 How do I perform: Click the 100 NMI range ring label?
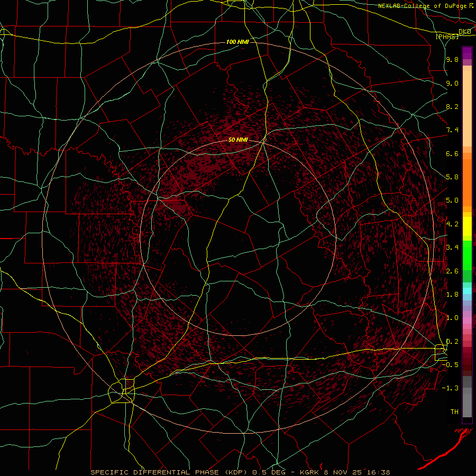click(237, 42)
